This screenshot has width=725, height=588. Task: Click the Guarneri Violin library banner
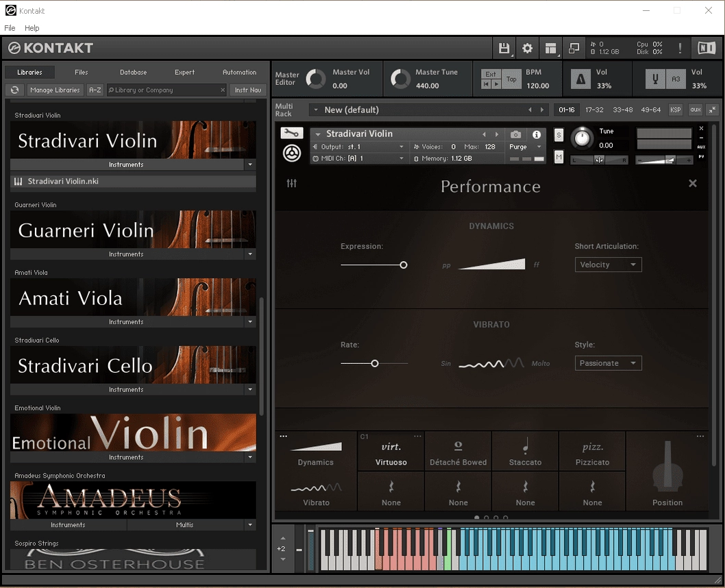pos(133,230)
